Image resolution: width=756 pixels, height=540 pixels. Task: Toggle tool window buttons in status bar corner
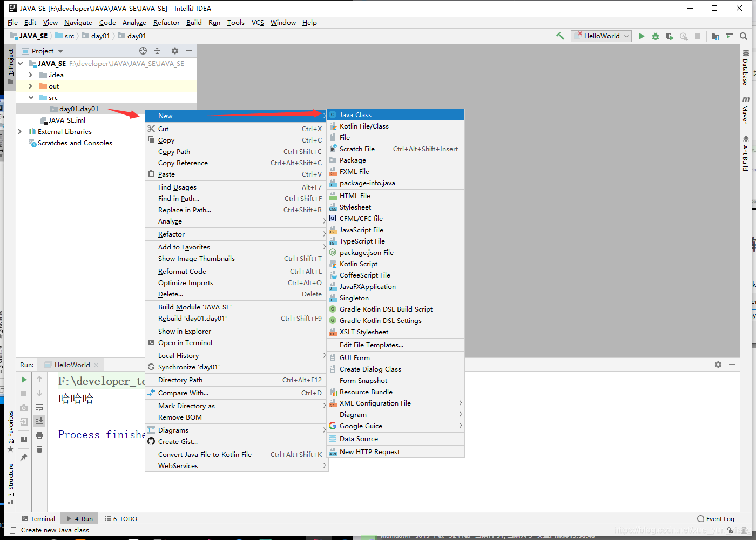coord(13,530)
